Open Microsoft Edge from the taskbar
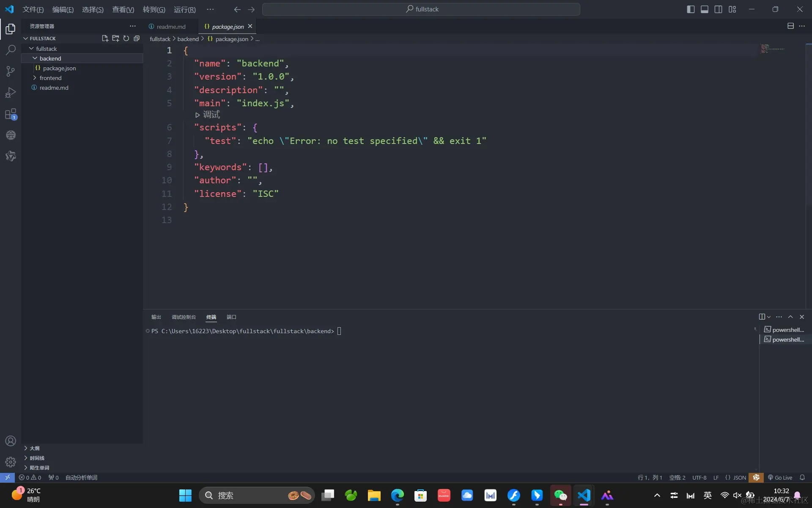Screen dimensions: 812x508 (398, 495)
